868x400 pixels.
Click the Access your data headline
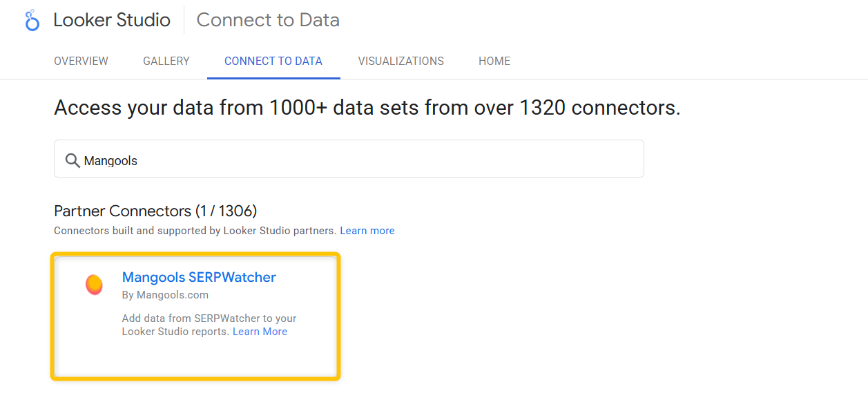click(x=367, y=108)
